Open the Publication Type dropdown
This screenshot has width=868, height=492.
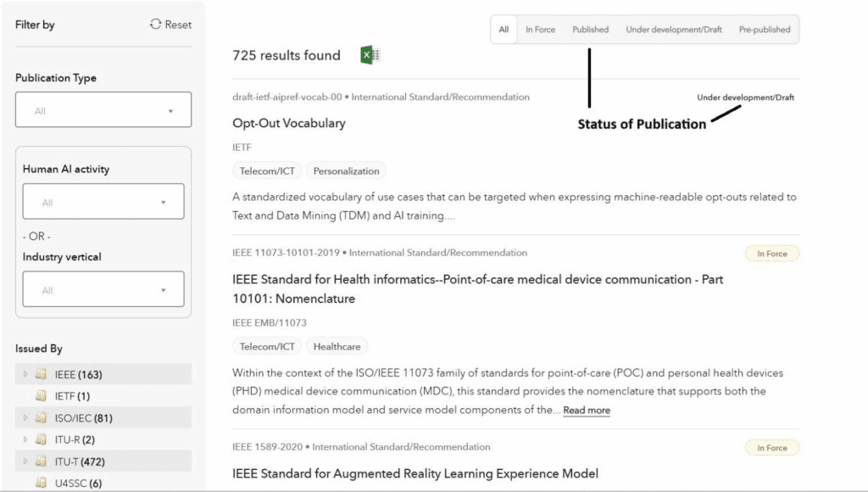click(x=103, y=109)
